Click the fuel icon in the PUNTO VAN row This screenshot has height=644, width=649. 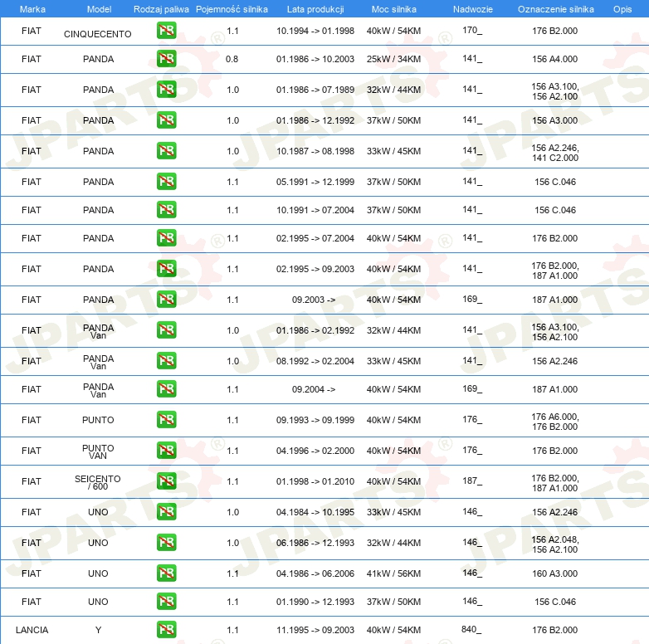click(166, 451)
